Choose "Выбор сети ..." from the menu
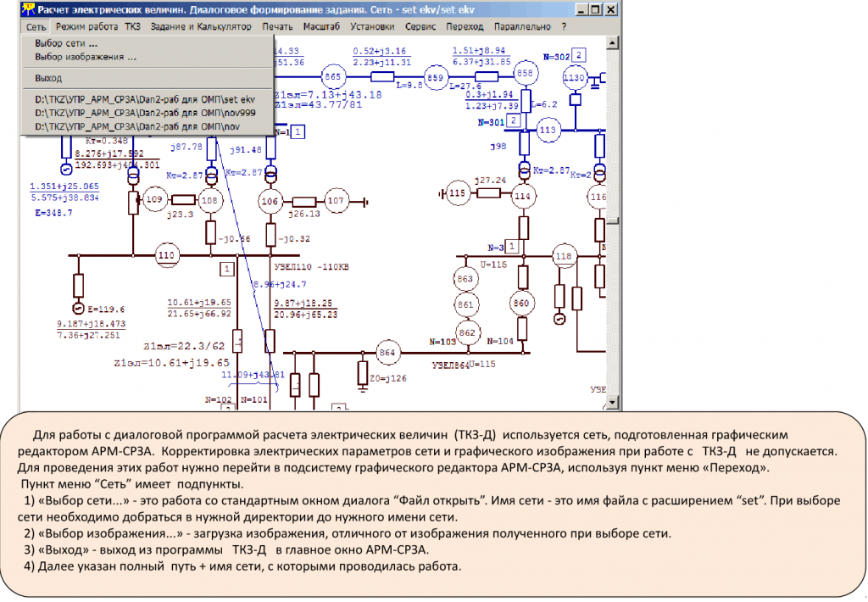The height and width of the screenshot is (602, 868). (x=66, y=43)
